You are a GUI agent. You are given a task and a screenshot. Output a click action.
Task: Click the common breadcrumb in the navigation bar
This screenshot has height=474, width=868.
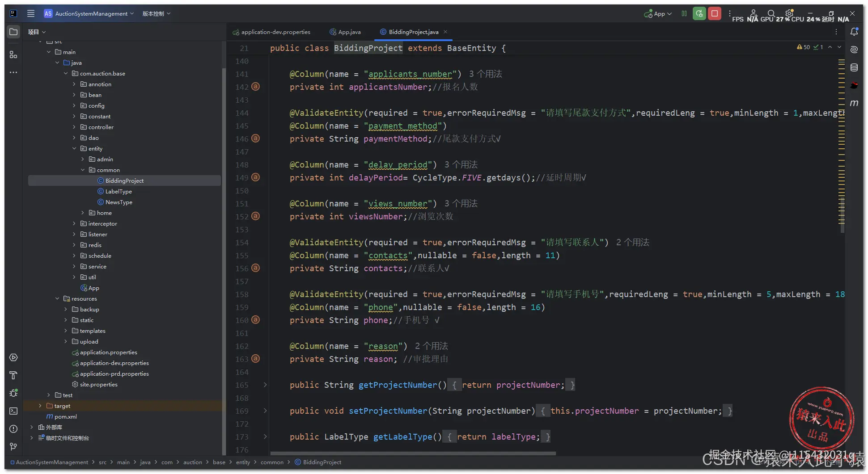click(272, 462)
